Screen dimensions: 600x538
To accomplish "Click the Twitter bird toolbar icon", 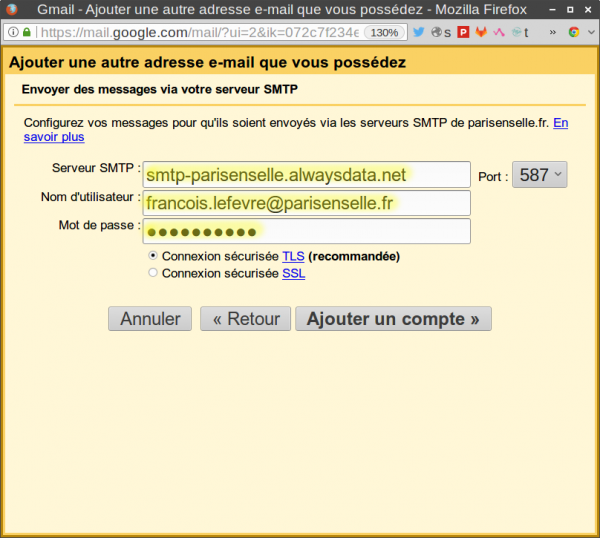I will (421, 32).
